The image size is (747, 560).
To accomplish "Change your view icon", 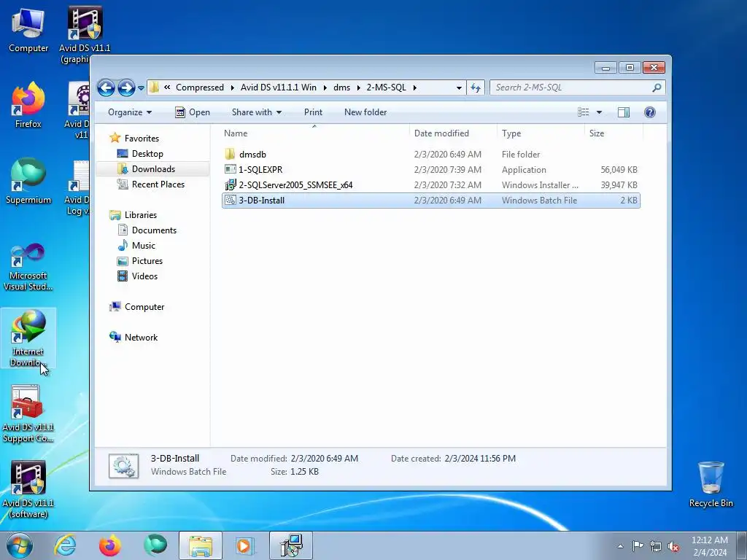I will [584, 112].
